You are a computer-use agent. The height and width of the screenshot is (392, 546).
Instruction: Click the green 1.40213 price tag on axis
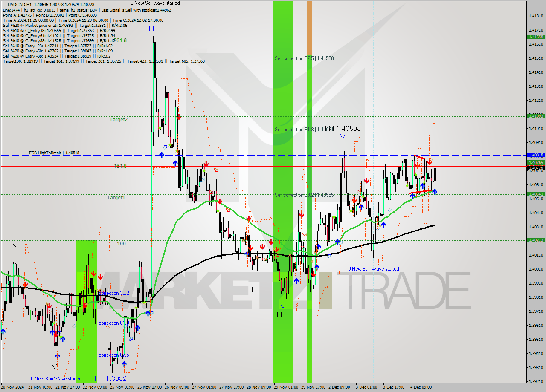coord(536,240)
